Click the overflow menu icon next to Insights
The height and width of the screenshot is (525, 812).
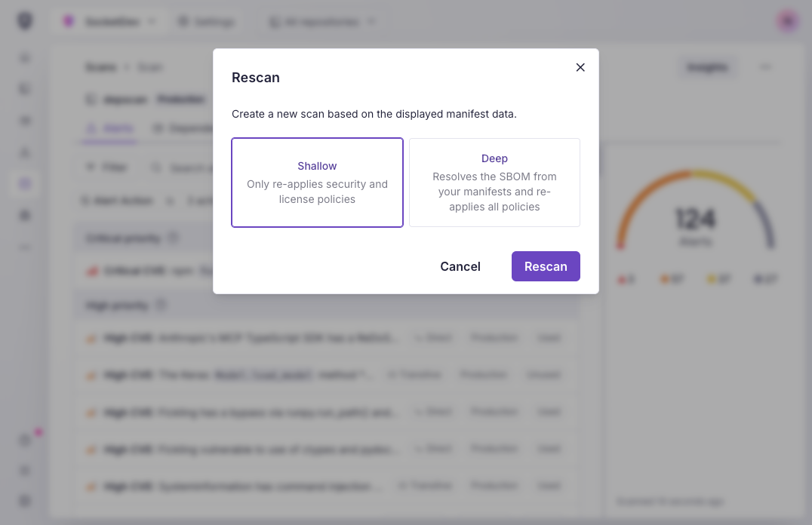tap(766, 67)
